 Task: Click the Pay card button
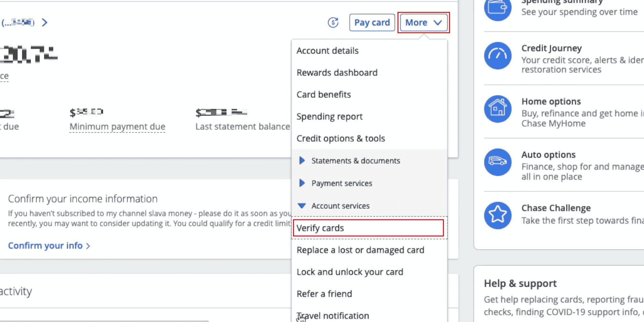pyautogui.click(x=372, y=22)
